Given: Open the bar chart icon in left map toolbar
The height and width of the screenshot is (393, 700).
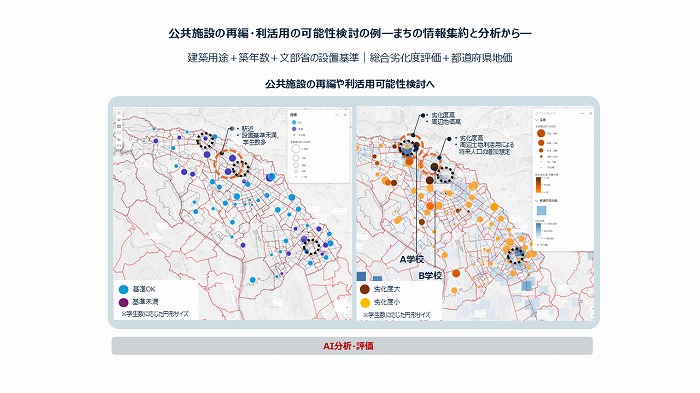Looking at the screenshot, I should point(119,139).
